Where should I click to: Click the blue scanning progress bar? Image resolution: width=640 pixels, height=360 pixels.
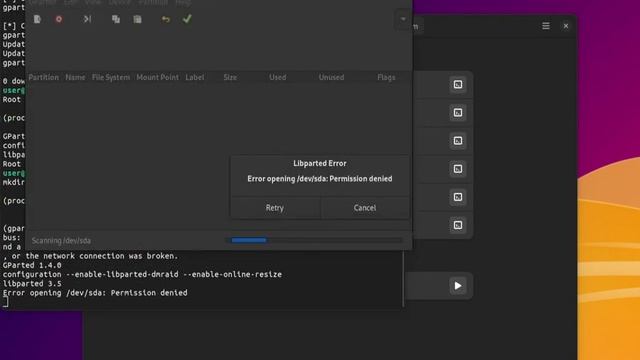pos(249,240)
